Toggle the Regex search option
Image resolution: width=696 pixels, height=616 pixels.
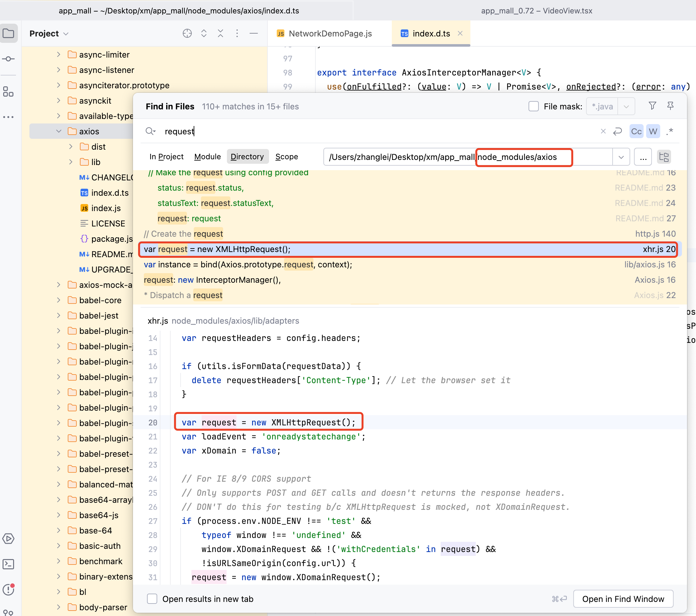click(670, 131)
